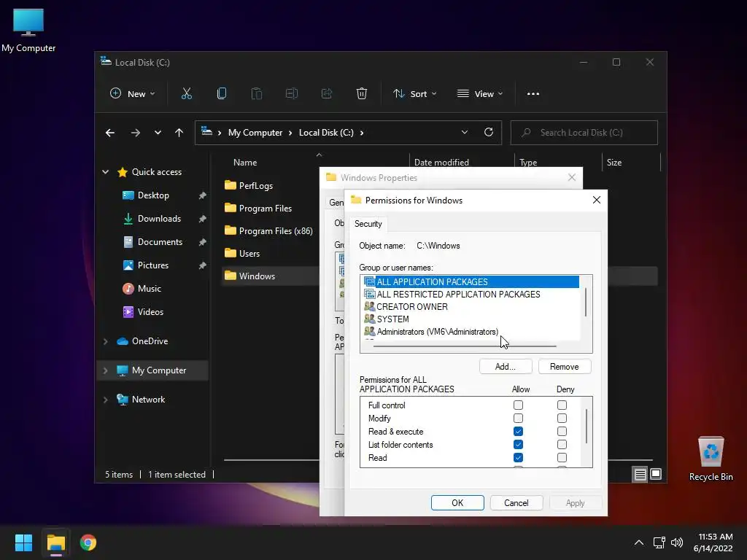Check Deny for List folder contents

(x=562, y=445)
